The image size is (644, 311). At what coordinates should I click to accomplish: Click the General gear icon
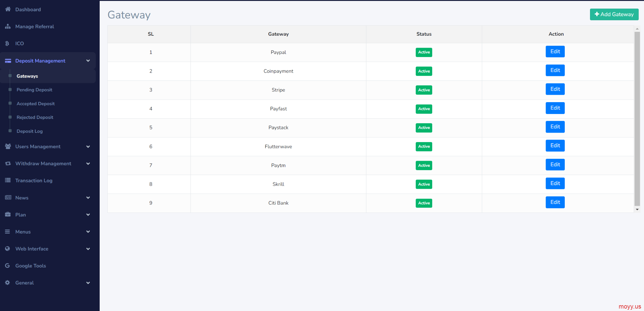click(7, 283)
